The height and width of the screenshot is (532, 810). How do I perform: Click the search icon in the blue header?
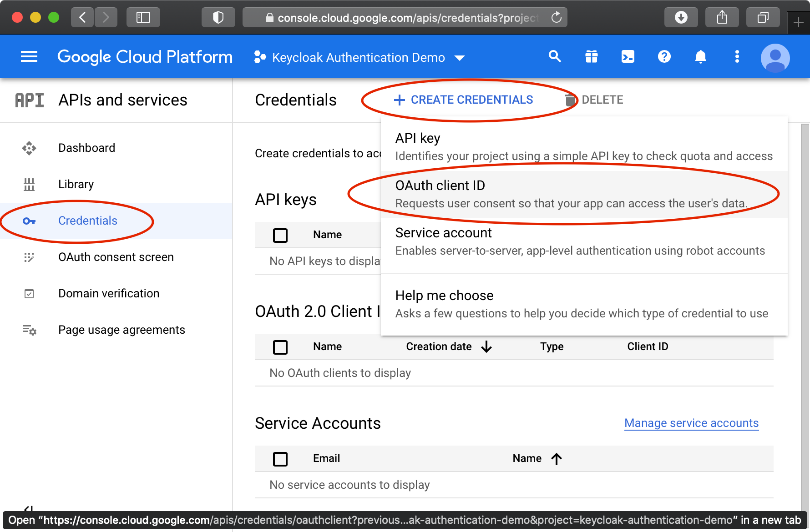pyautogui.click(x=555, y=56)
